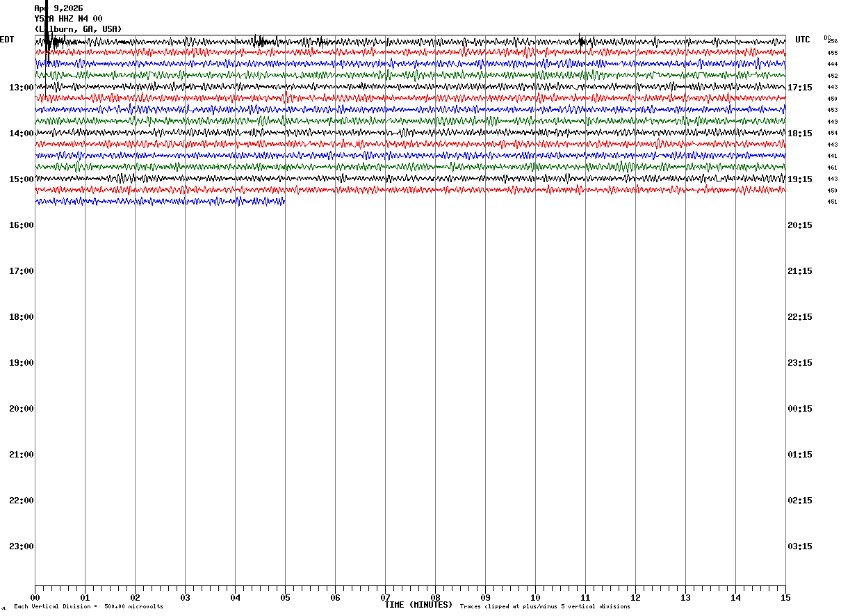841x616 pixels.
Task: Click the right end of the partial blue trace
Action: click(x=284, y=202)
